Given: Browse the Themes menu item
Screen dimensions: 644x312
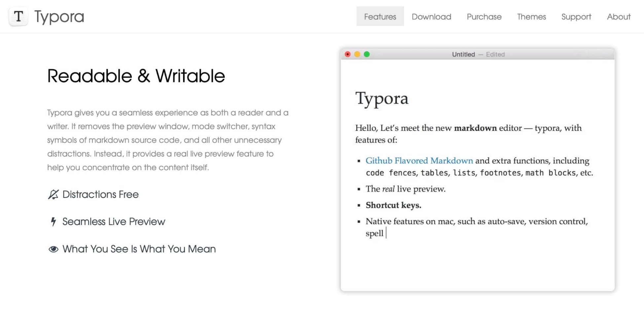Looking at the screenshot, I should click(531, 17).
